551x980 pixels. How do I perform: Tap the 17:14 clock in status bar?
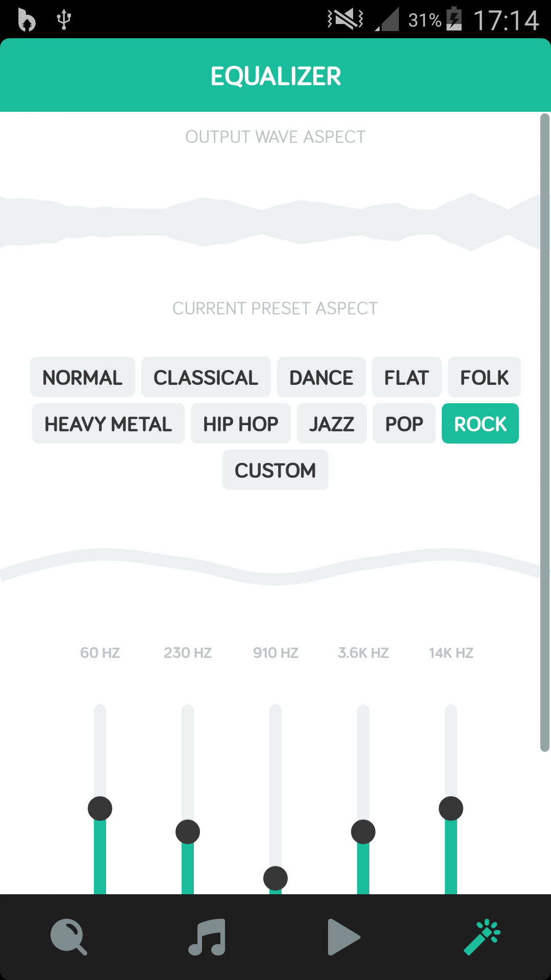click(506, 20)
